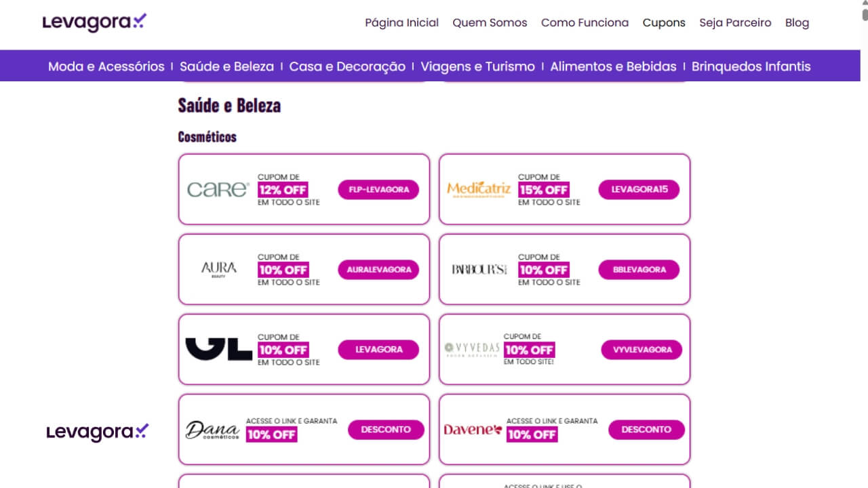Select Casa e Decoração category
The width and height of the screenshot is (868, 488).
pyautogui.click(x=347, y=66)
